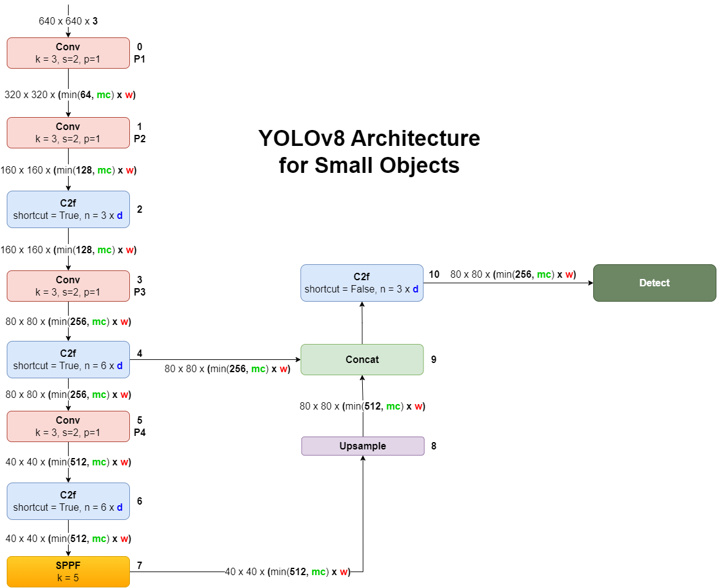Expand the layer 10 C2f node
Screen dimensions: 717x588
point(362,283)
